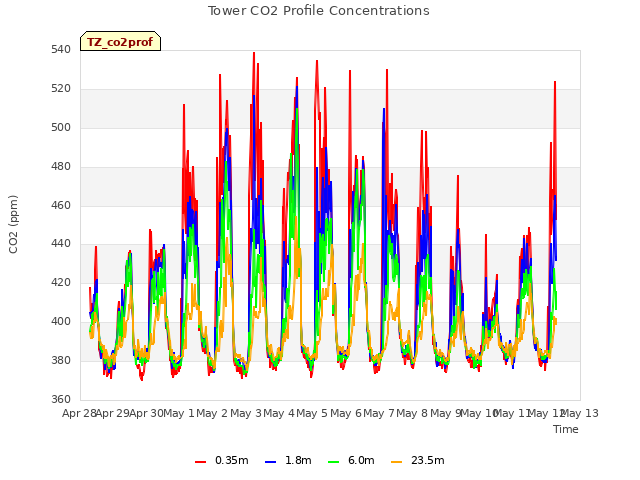Screen dimensions: 640x480
Task: Click the 380 y-axis tick label
Action: [61, 360]
